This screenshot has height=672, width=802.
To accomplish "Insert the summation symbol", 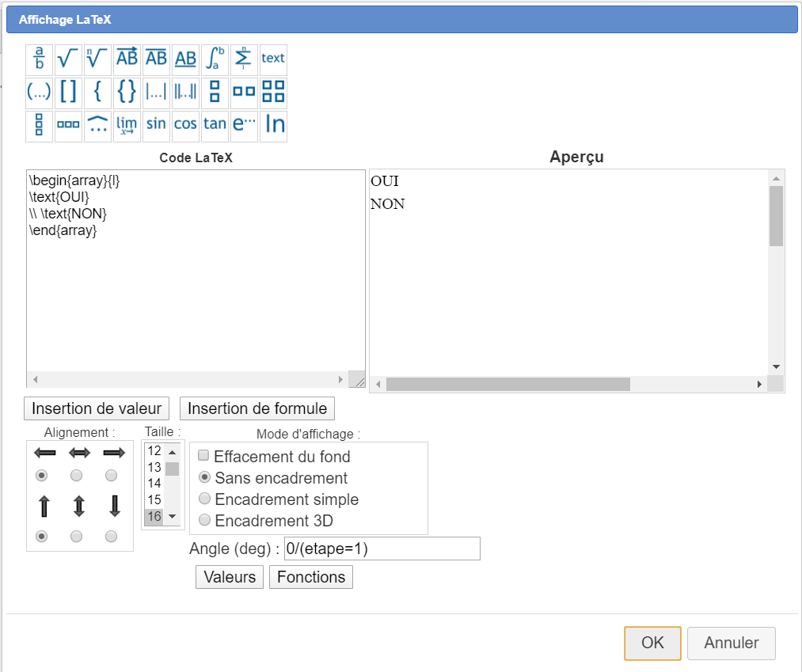I will (244, 59).
